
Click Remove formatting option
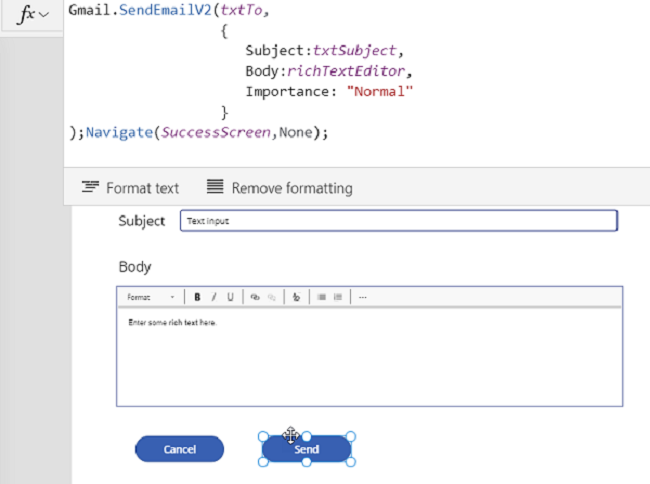coord(280,188)
